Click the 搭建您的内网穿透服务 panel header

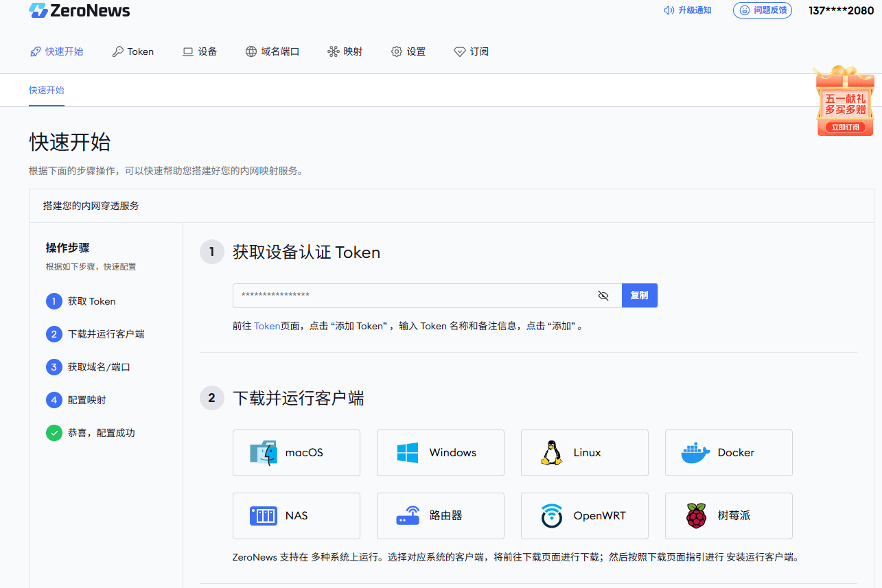[91, 206]
